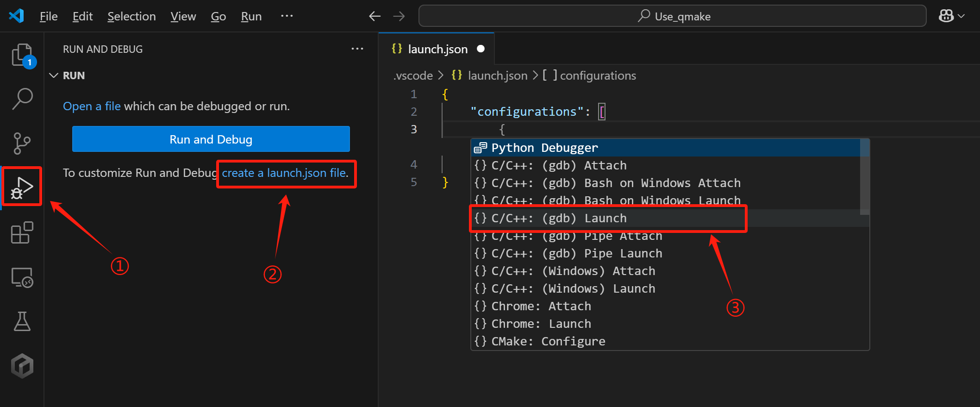Open the Testing flask icon

[x=22, y=321]
